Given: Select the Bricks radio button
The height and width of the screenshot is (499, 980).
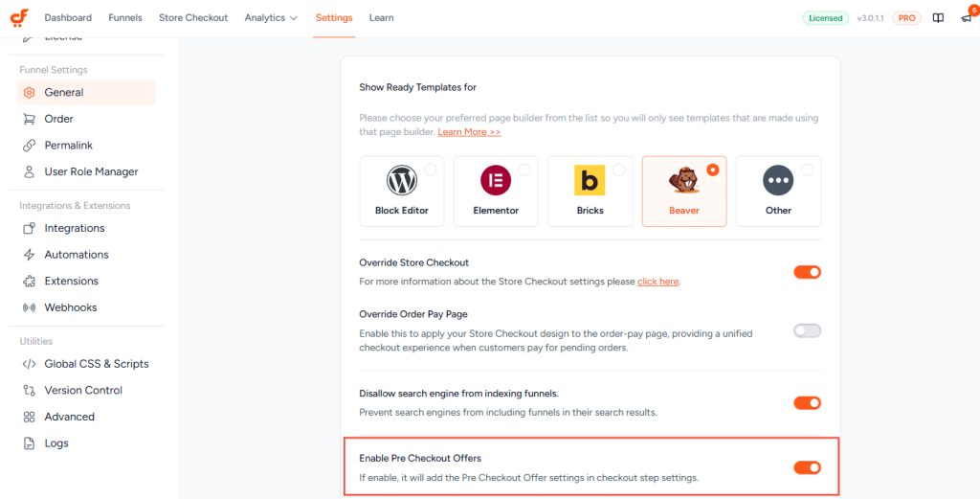Looking at the screenshot, I should pos(619,170).
